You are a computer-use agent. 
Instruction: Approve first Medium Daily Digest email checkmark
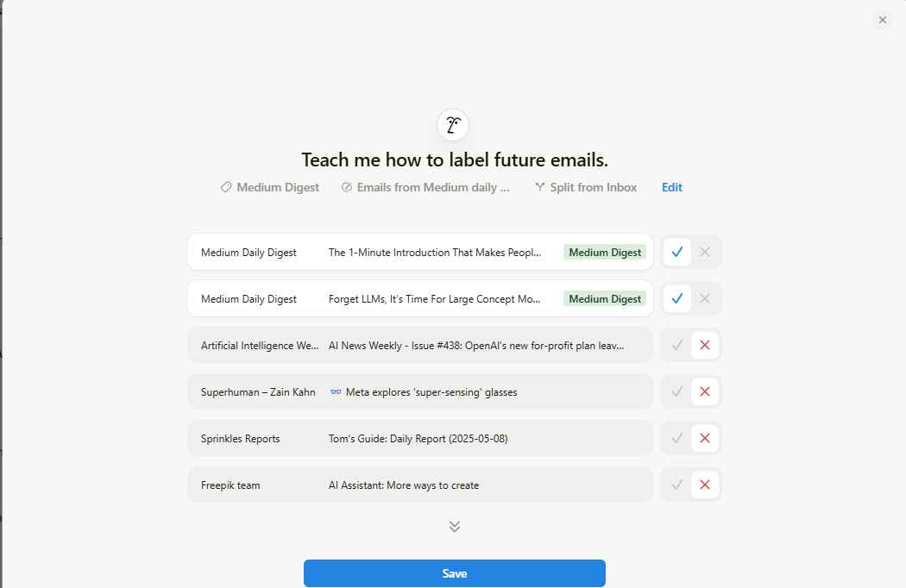point(677,252)
